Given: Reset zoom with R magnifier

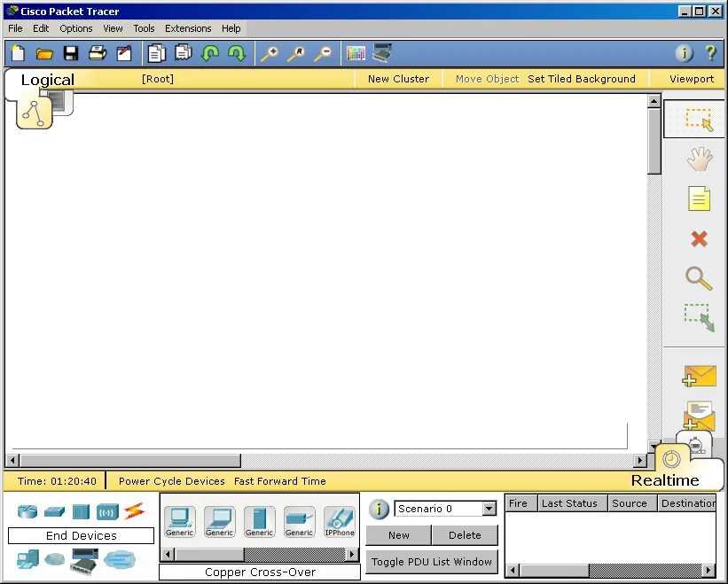Looking at the screenshot, I should pos(296,54).
